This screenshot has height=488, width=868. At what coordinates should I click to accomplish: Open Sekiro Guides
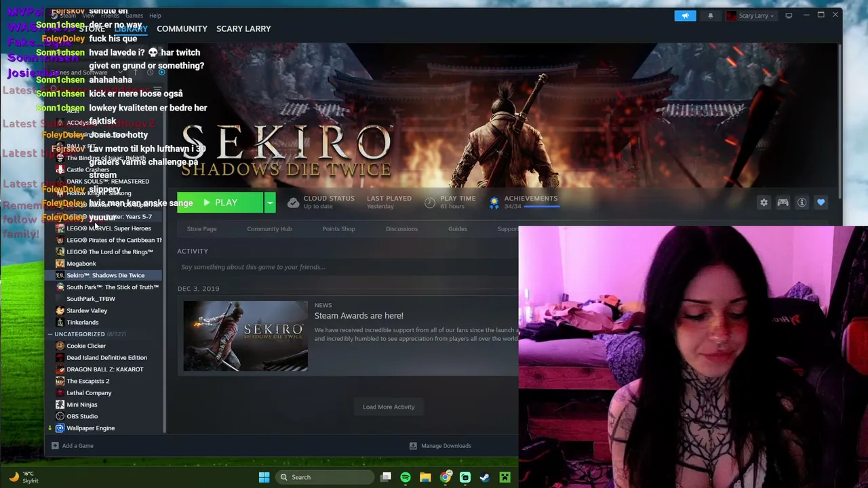[458, 229]
